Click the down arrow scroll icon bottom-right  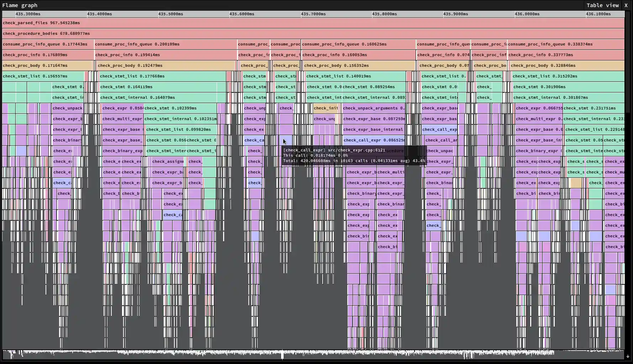coord(627,356)
